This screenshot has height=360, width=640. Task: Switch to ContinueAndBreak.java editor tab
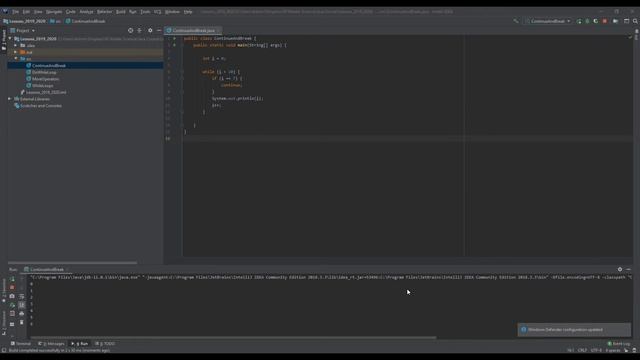tap(193, 30)
